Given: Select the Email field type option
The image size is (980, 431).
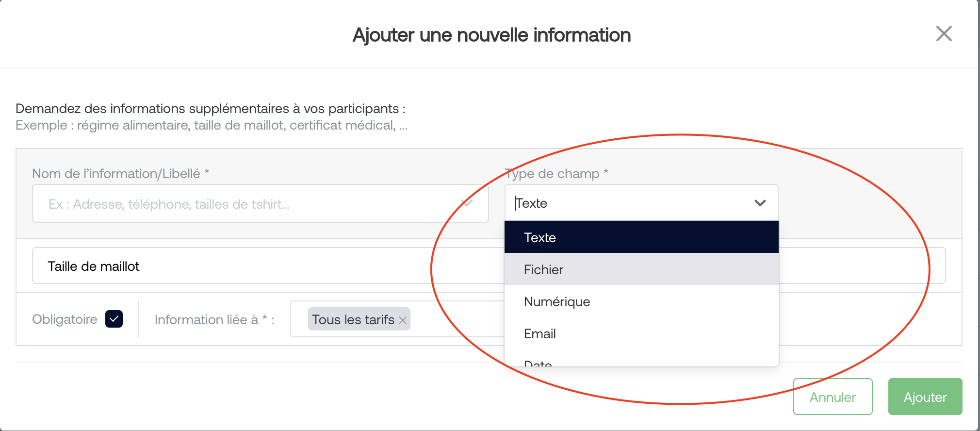Looking at the screenshot, I should tap(641, 333).
